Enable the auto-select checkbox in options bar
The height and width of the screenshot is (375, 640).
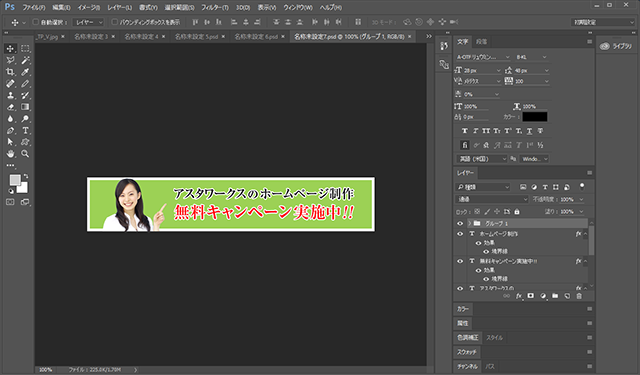pyautogui.click(x=36, y=22)
